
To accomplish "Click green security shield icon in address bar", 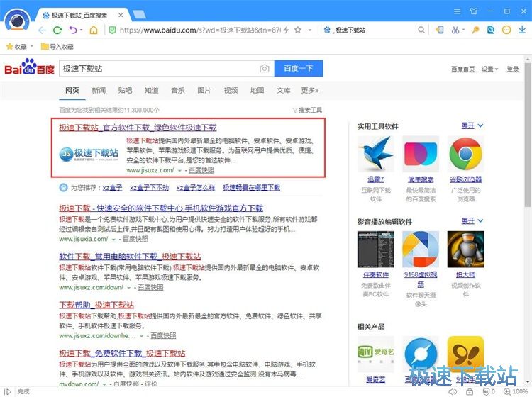I will click(112, 30).
